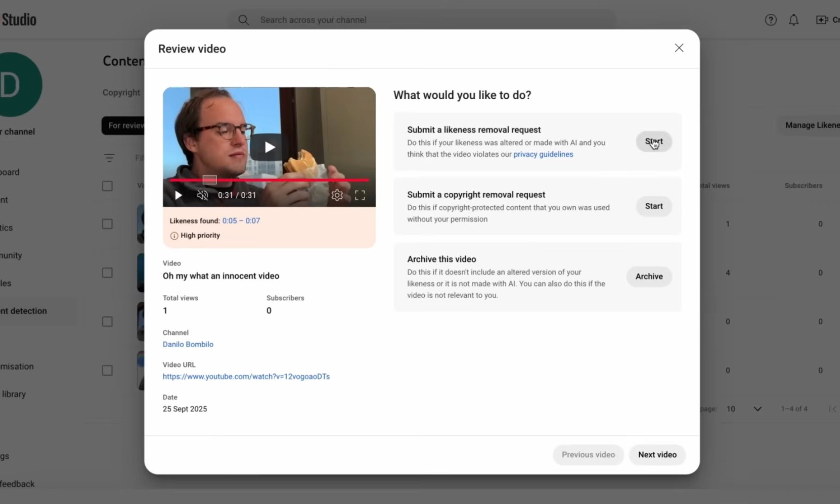The width and height of the screenshot is (840, 504).
Task: Check the row with 1 total view
Action: click(108, 224)
